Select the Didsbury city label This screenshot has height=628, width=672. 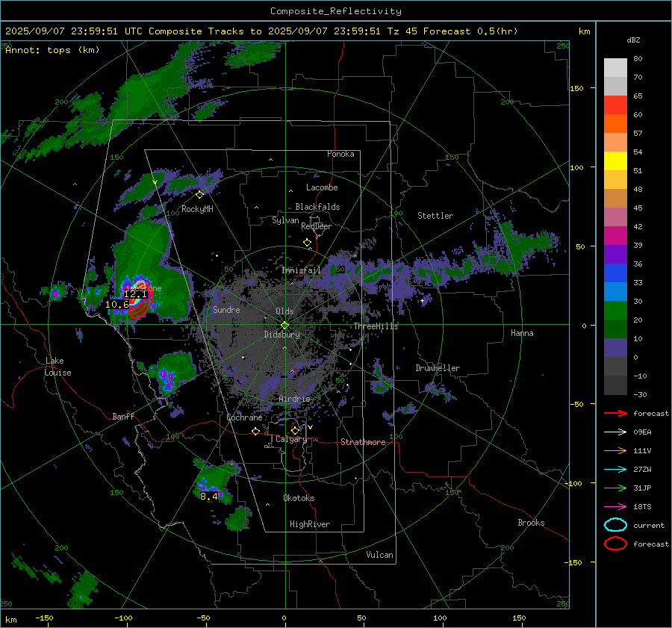(x=282, y=335)
